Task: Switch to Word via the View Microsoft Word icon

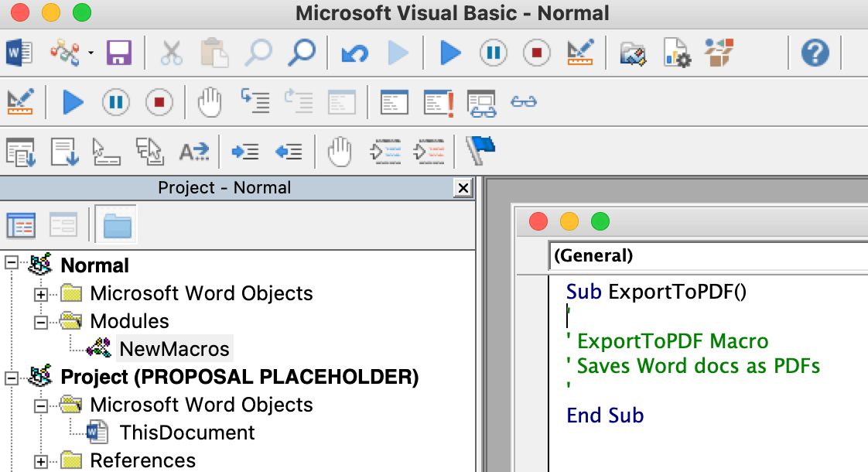Action: [19, 53]
